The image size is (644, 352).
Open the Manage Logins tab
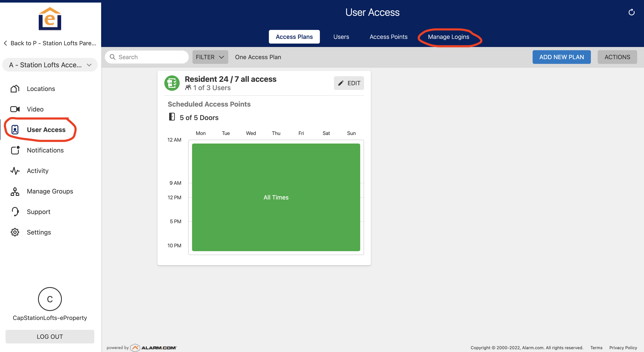pyautogui.click(x=448, y=37)
